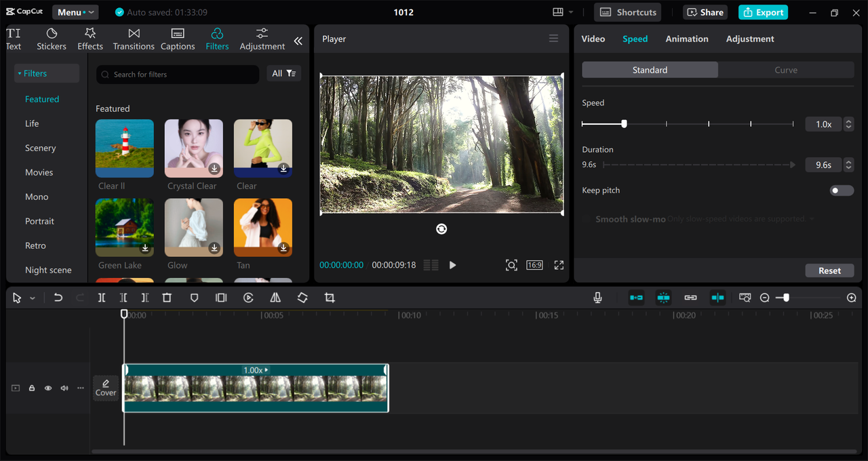Click the Undo arrow in timeline toolbar

tap(58, 298)
